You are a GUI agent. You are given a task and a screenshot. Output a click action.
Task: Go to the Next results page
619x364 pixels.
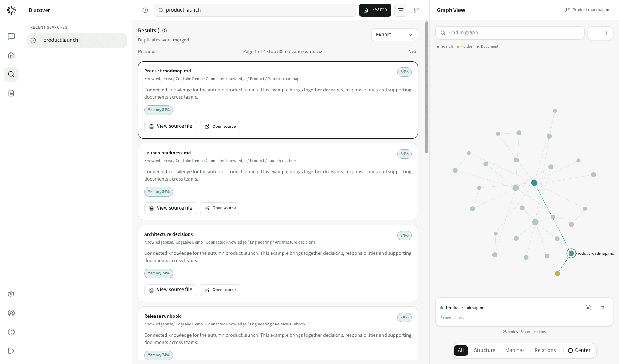[413, 52]
